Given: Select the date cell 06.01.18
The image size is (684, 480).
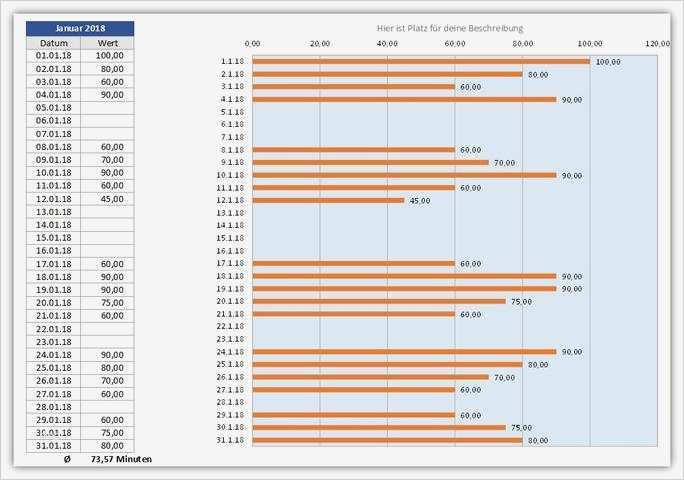Looking at the screenshot, I should point(54,121).
